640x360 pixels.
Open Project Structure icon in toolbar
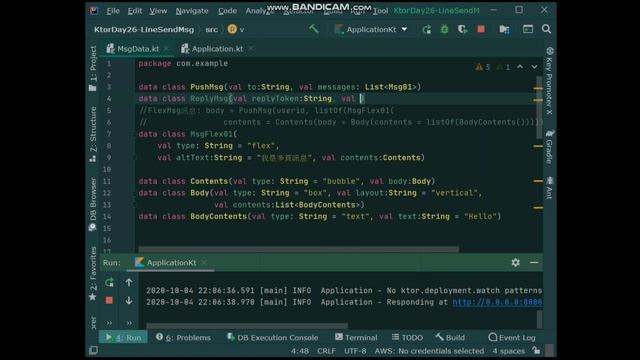pos(504,29)
